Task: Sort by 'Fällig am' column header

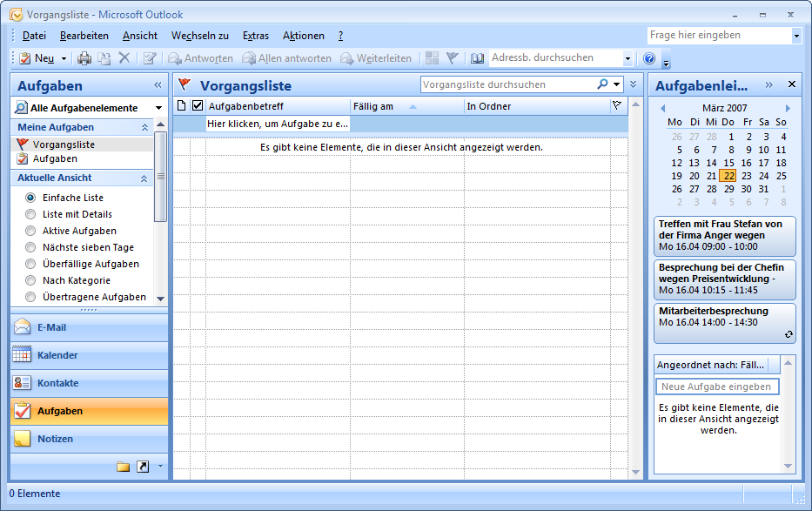Action: [x=406, y=106]
